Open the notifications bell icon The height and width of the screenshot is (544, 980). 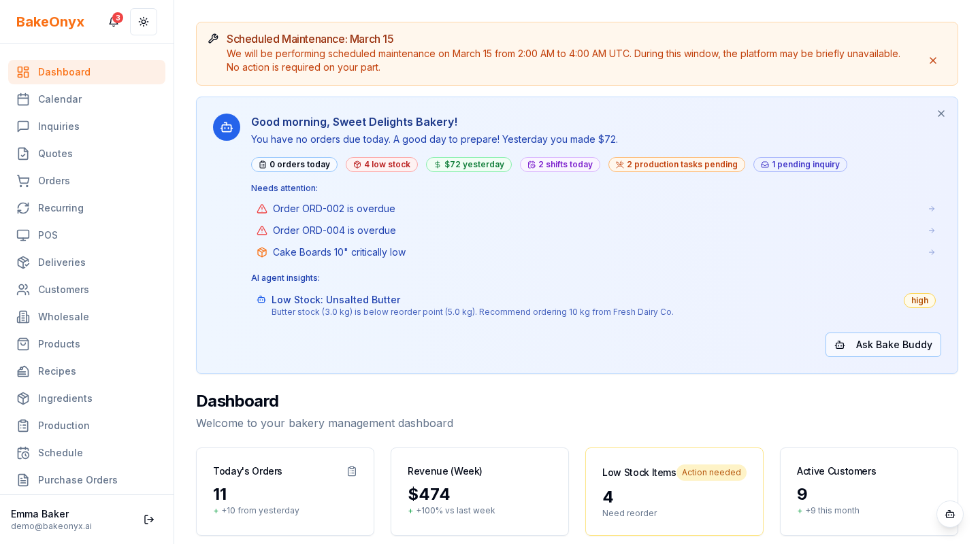coord(114,22)
